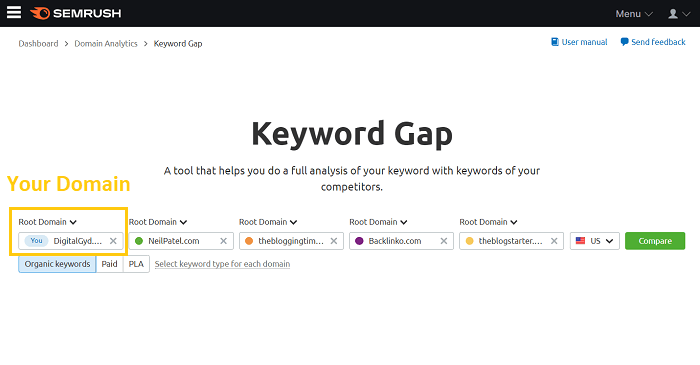Expand Root Domain dropdown above NeilPatel.com
The image size is (700, 365).
158,222
